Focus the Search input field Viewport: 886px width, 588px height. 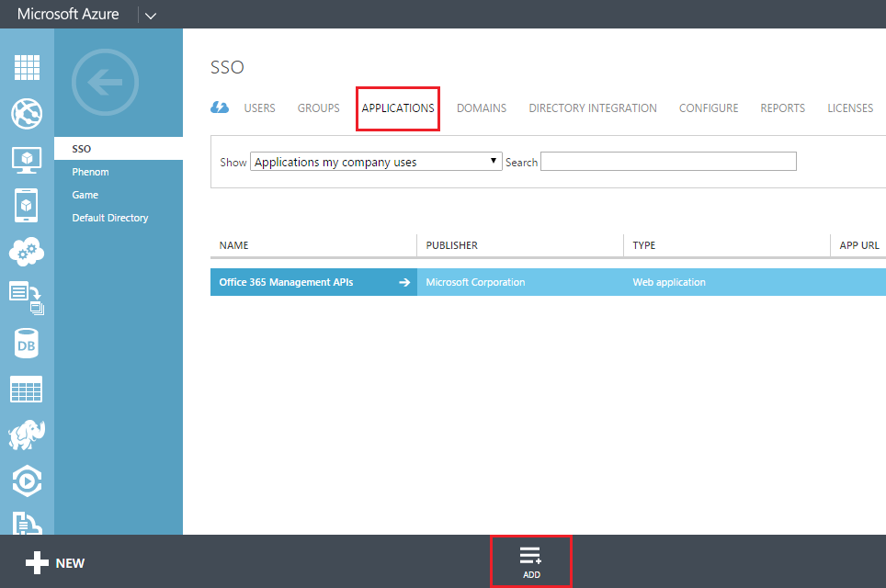coord(668,162)
